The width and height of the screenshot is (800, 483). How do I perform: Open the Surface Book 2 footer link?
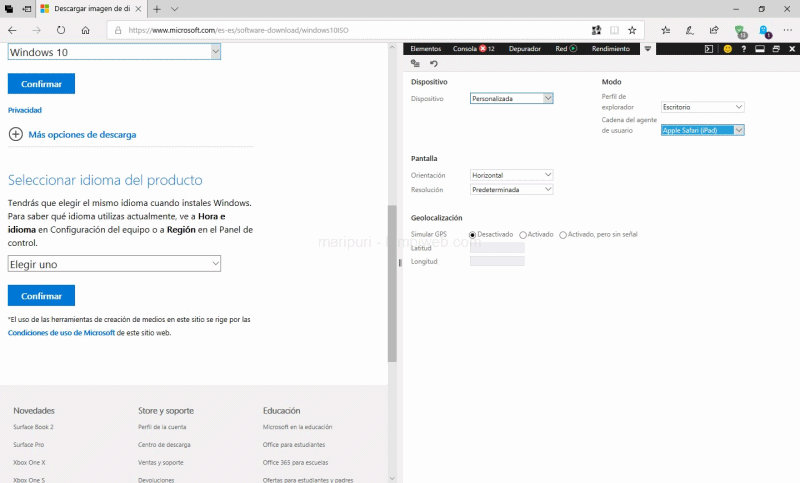point(33,427)
